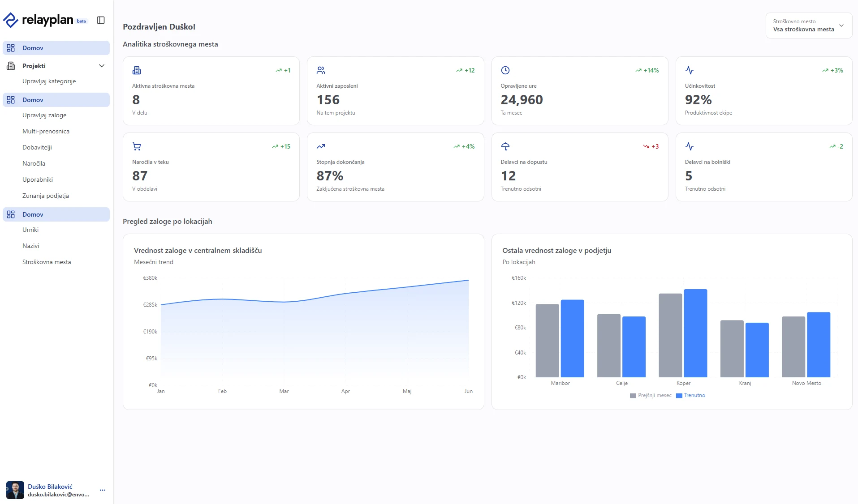Click the blue Koper bar
Viewport: 858px width, 504px height.
point(696,333)
